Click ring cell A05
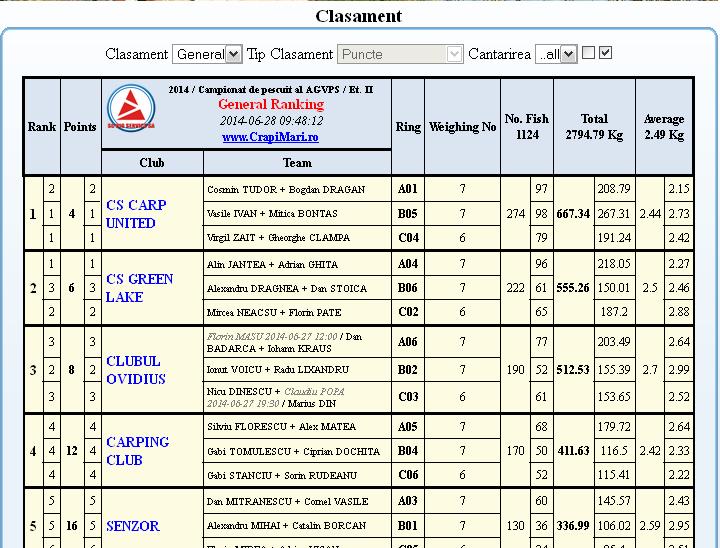 tap(408, 426)
